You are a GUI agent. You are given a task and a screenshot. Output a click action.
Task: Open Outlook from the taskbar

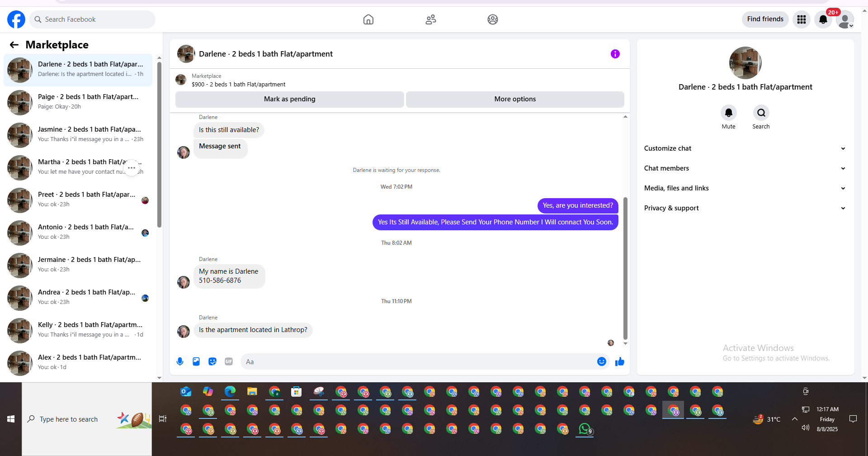(186, 392)
